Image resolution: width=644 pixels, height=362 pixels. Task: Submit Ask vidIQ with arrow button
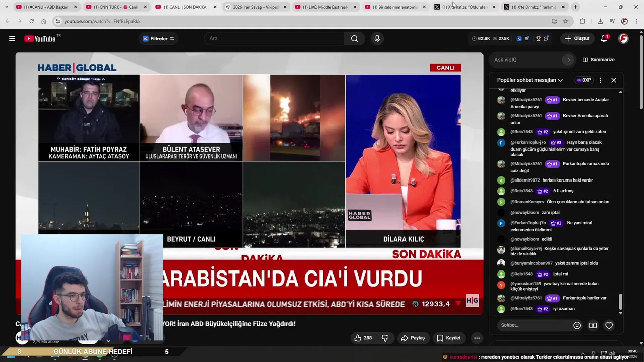click(x=569, y=60)
